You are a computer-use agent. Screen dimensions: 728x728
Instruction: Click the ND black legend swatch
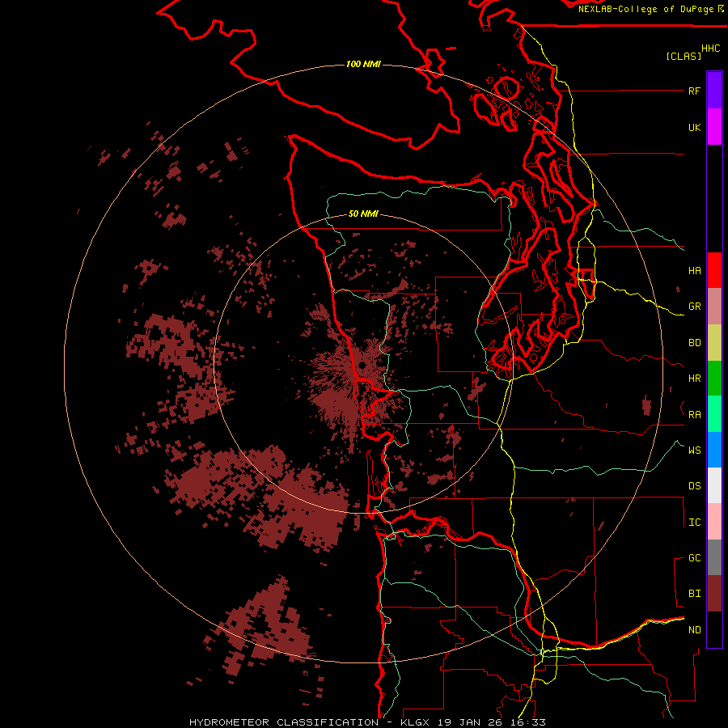pyautogui.click(x=714, y=629)
